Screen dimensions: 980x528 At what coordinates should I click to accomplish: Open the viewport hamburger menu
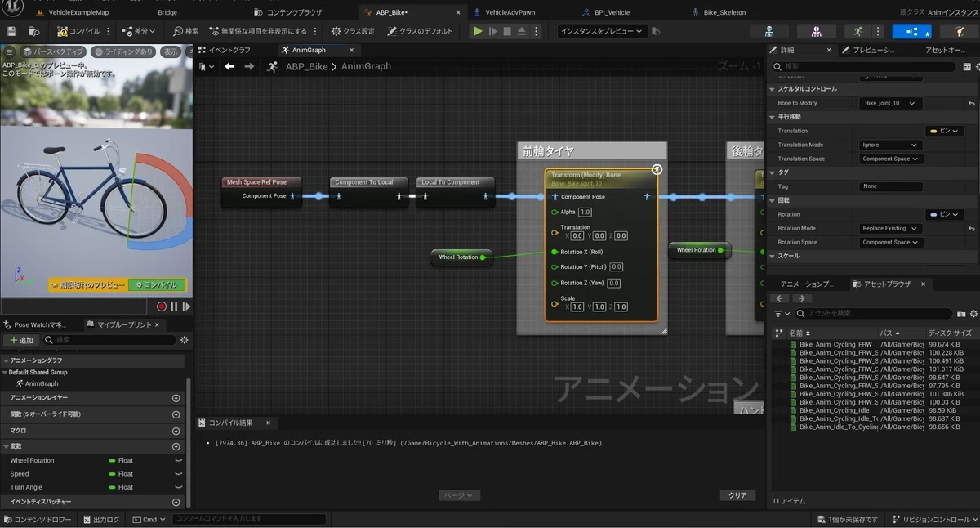tap(9, 51)
